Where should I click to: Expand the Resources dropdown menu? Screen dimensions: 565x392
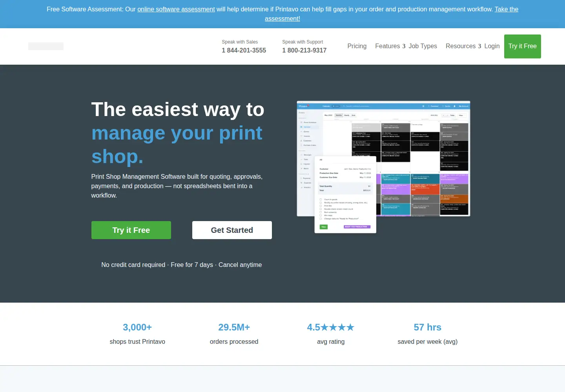(x=463, y=46)
